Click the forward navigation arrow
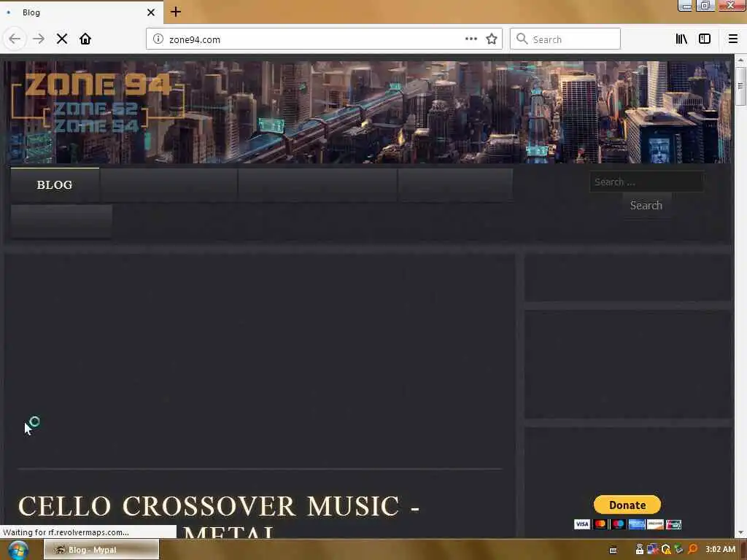This screenshot has height=560, width=747. tap(39, 39)
